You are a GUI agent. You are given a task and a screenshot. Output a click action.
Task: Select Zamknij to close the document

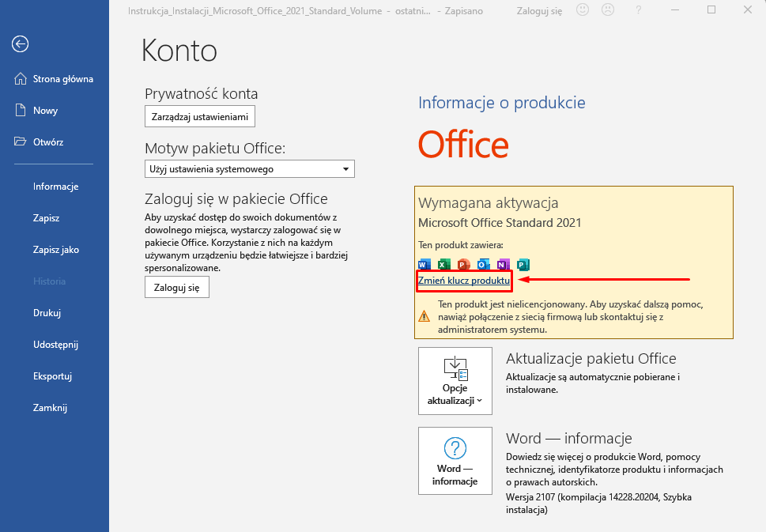[50, 407]
